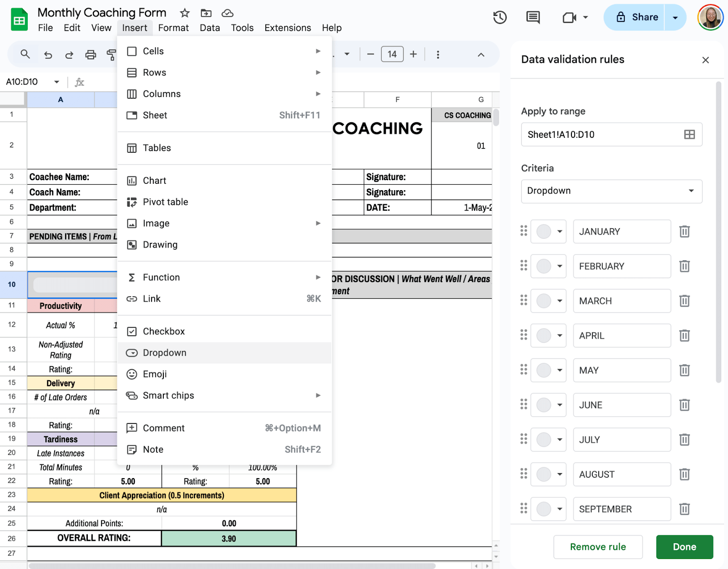The image size is (728, 569).
Task: Open the Criteria Dropdown selector
Action: click(x=611, y=191)
